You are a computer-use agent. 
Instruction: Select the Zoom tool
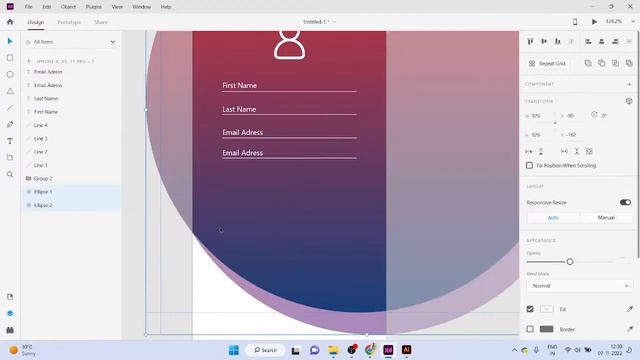pos(10,174)
